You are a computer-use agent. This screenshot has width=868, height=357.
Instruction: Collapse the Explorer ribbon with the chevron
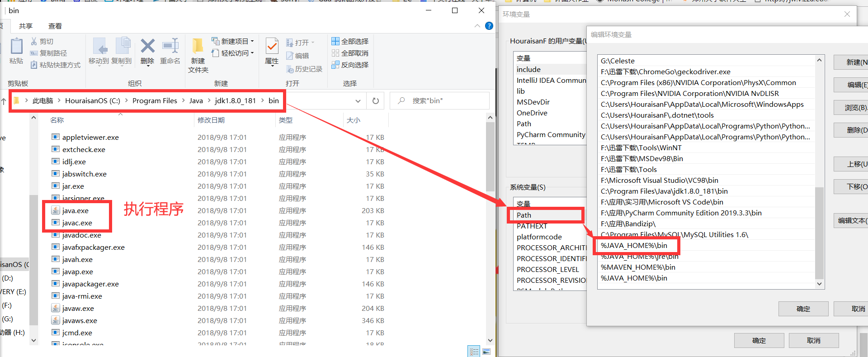(477, 26)
